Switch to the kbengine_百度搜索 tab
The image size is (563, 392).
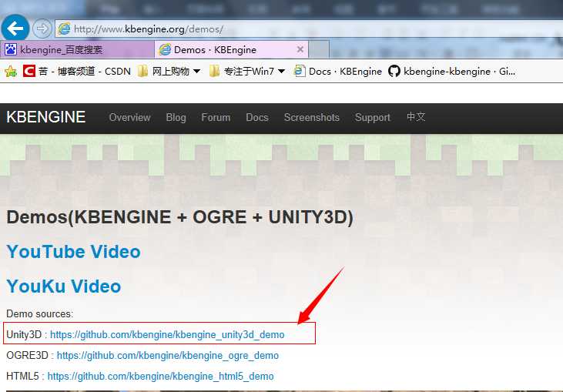pyautogui.click(x=77, y=49)
